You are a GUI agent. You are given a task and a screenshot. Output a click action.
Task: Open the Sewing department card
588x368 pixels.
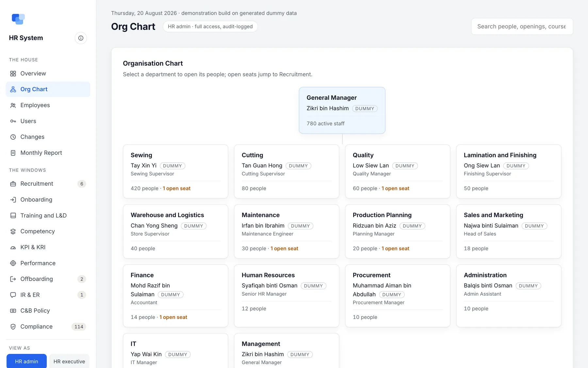pos(175,171)
